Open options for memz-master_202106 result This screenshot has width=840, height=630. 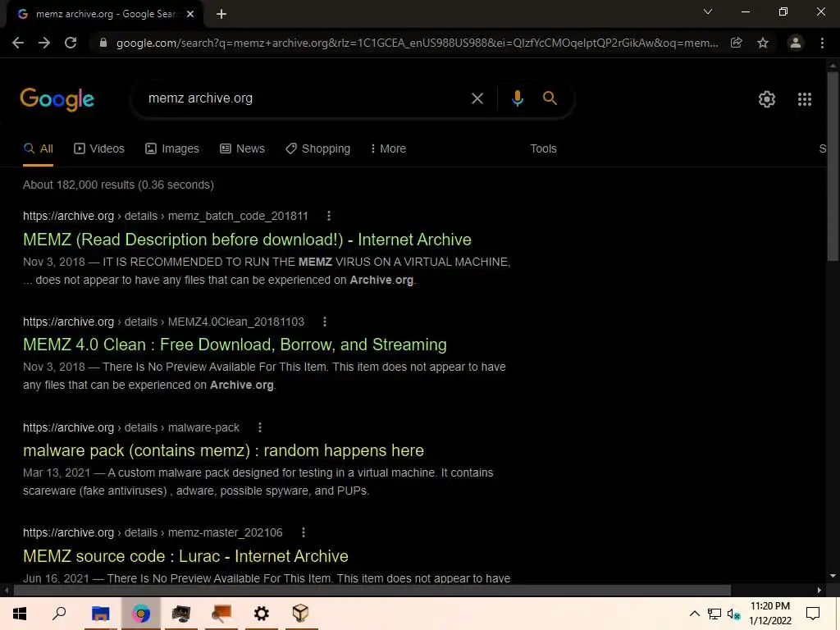tap(304, 532)
